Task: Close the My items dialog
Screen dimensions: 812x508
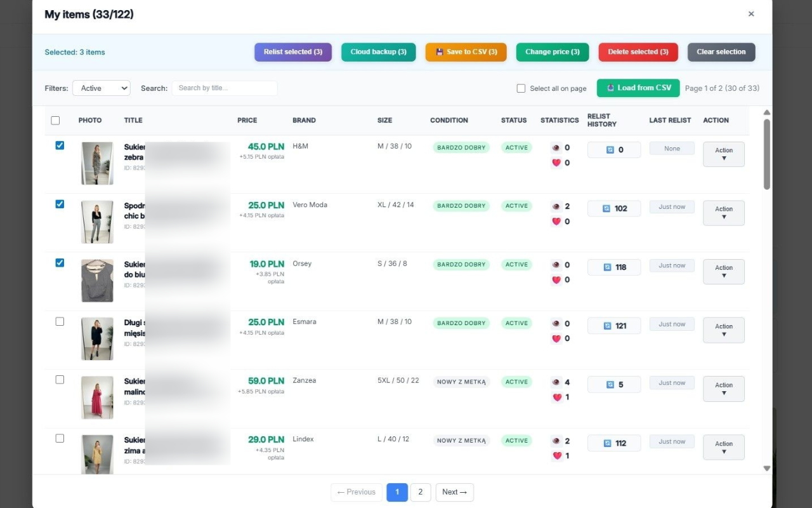Action: [x=751, y=14]
